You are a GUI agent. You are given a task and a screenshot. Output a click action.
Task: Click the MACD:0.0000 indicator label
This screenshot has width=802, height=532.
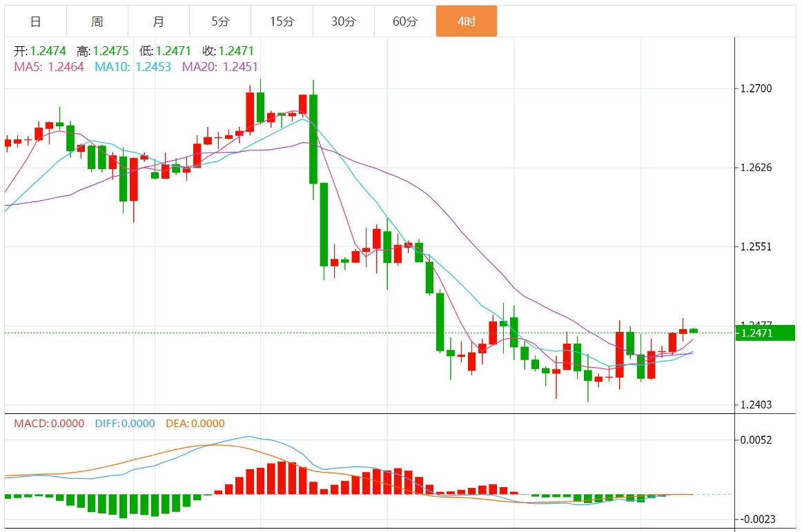pos(49,424)
